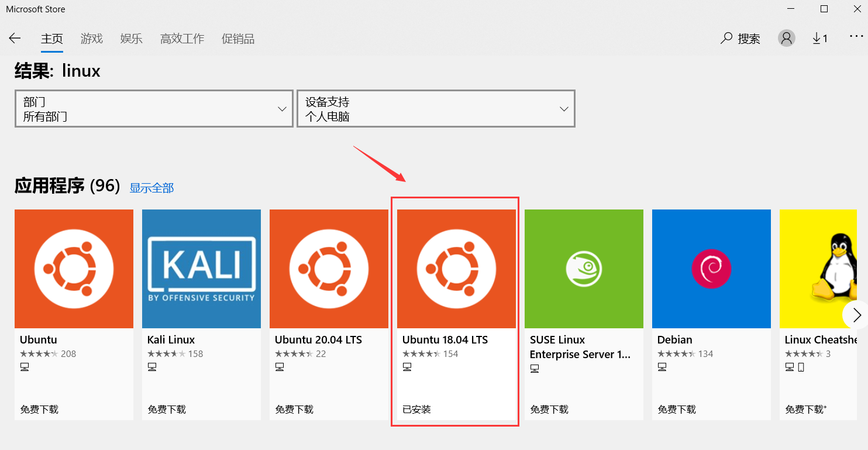Open the search magnifier icon
Image resolution: width=868 pixels, height=450 pixels.
(x=726, y=39)
